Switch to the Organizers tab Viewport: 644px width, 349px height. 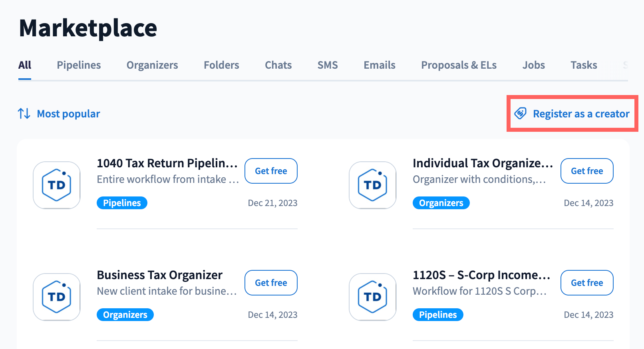152,65
